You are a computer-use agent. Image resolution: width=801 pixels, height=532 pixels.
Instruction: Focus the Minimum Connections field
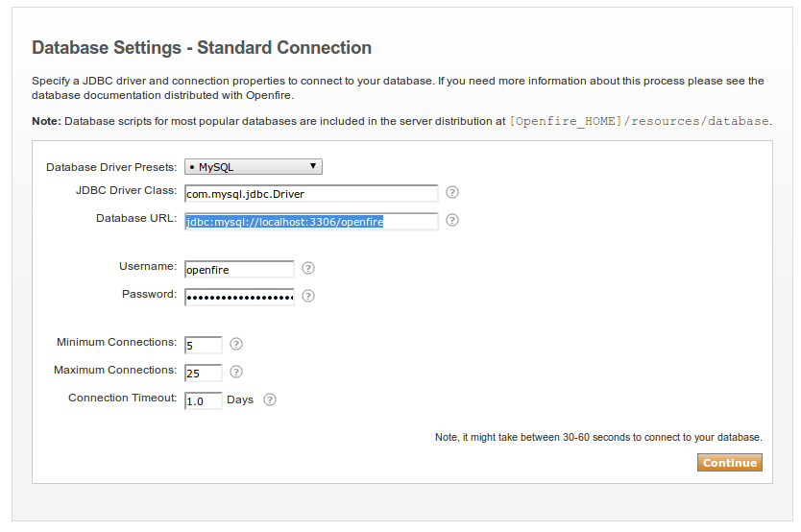[204, 345]
